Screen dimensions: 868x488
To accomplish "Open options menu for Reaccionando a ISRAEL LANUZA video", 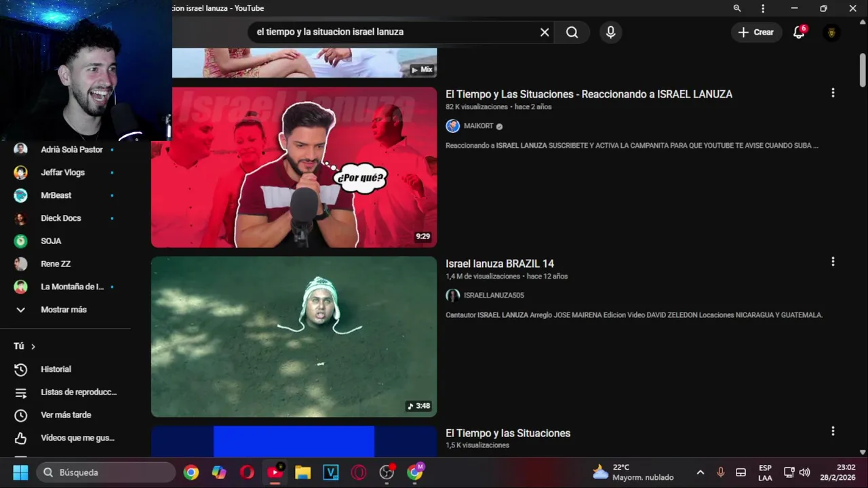I will point(833,93).
